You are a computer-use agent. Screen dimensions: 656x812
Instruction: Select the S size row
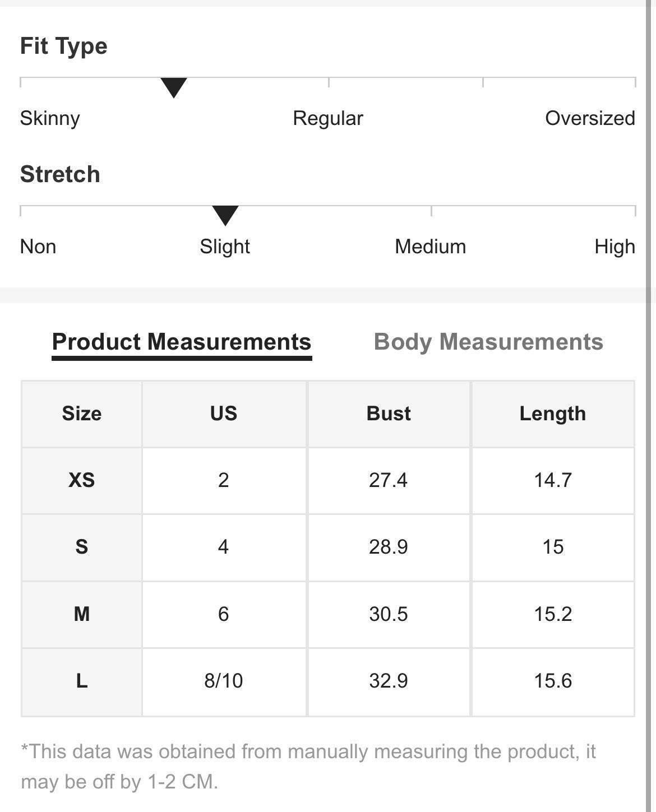[328, 547]
